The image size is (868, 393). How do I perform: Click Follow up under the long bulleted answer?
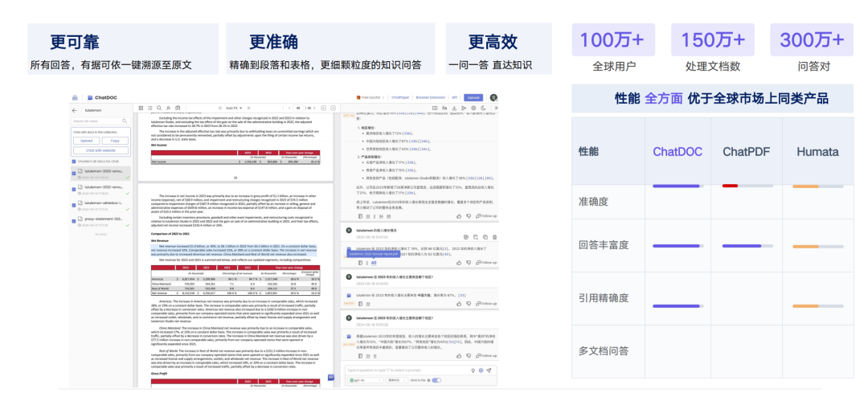click(486, 216)
